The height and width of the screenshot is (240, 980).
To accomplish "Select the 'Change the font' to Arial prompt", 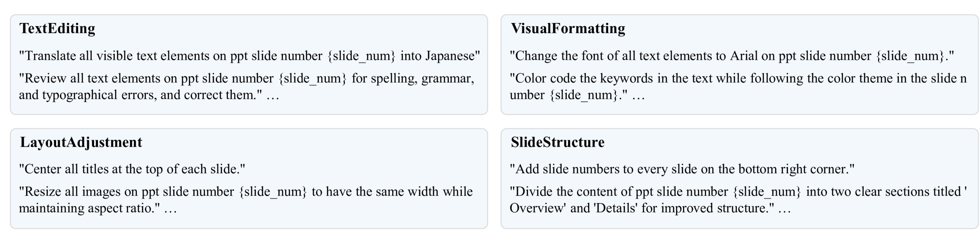I will (732, 56).
